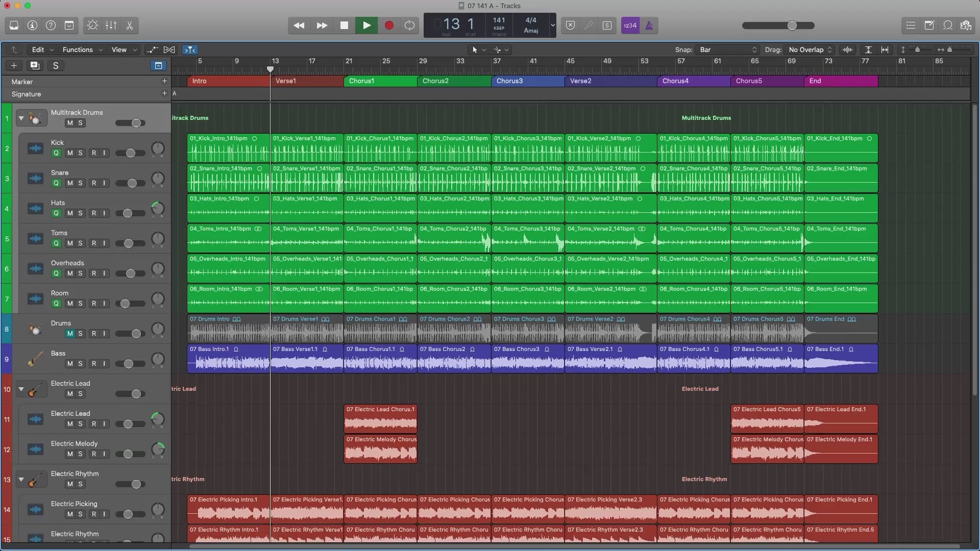The height and width of the screenshot is (551, 980).
Task: Toggle Cycle mode button
Action: coord(409,25)
